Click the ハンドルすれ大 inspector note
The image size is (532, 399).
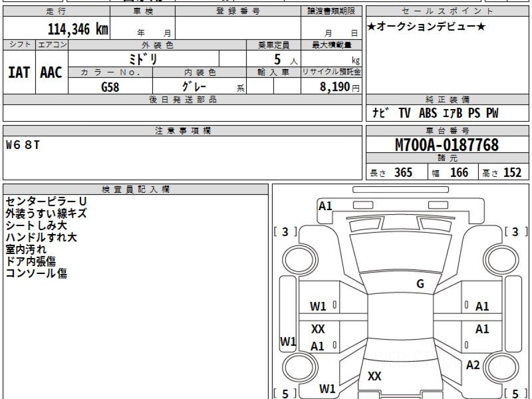pos(41,238)
